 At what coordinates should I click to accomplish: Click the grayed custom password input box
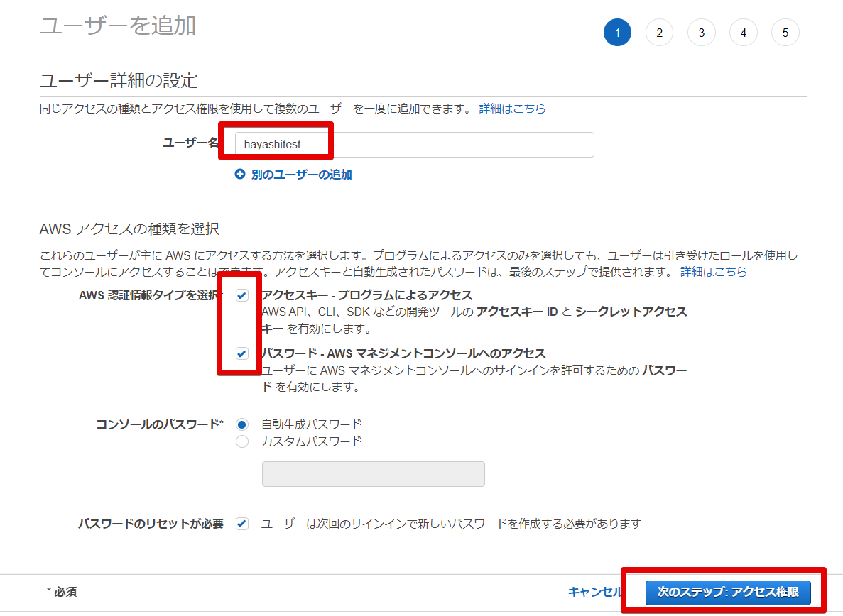pyautogui.click(x=373, y=474)
